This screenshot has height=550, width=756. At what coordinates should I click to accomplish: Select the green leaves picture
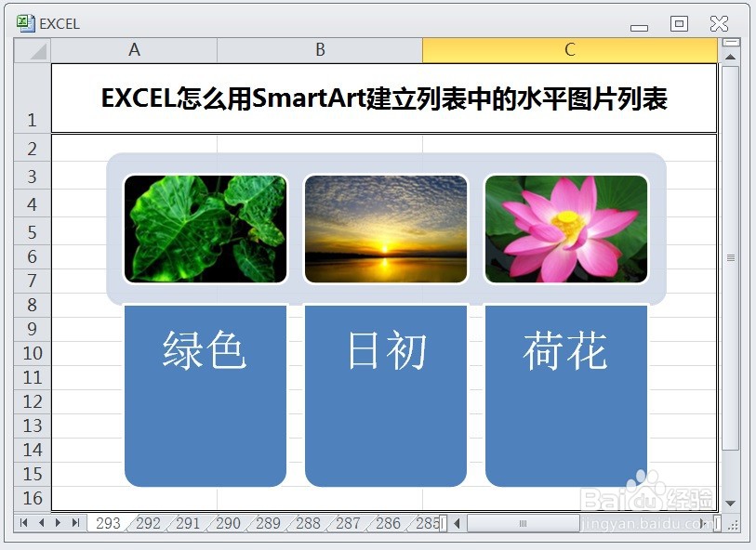tap(206, 229)
